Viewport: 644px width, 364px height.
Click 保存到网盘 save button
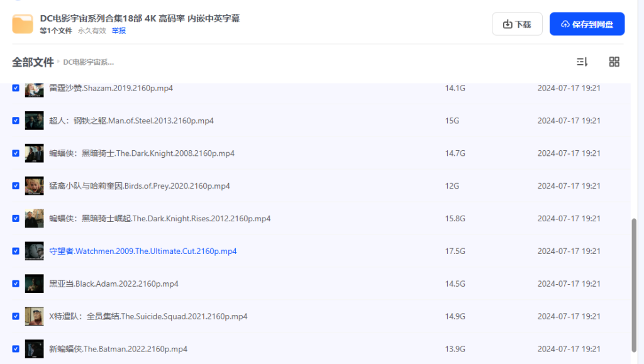(587, 25)
